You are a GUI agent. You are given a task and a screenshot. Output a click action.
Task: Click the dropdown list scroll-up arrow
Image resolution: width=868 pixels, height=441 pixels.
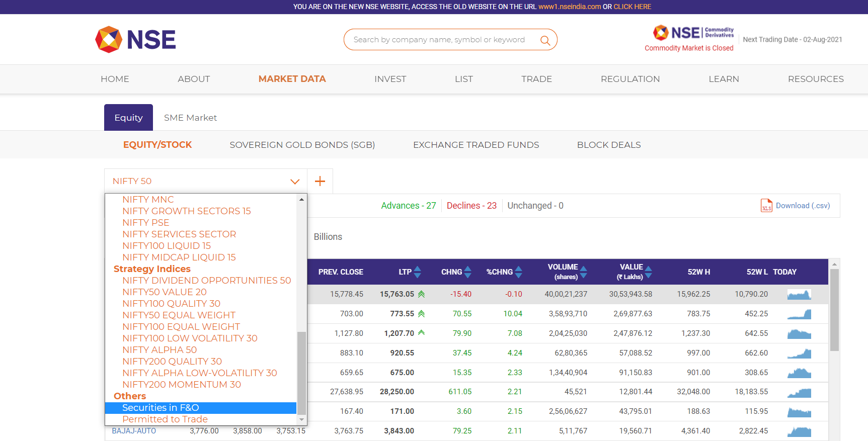[x=301, y=200]
